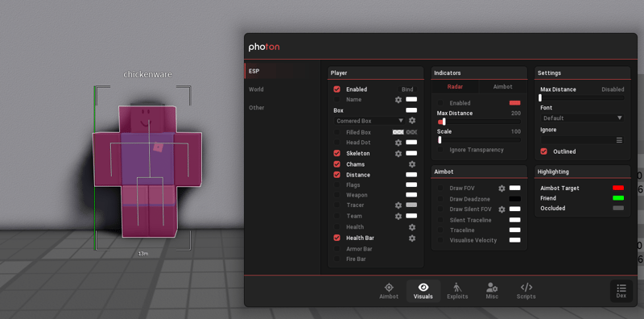Select the Exploits walking-figure icon

click(x=457, y=288)
